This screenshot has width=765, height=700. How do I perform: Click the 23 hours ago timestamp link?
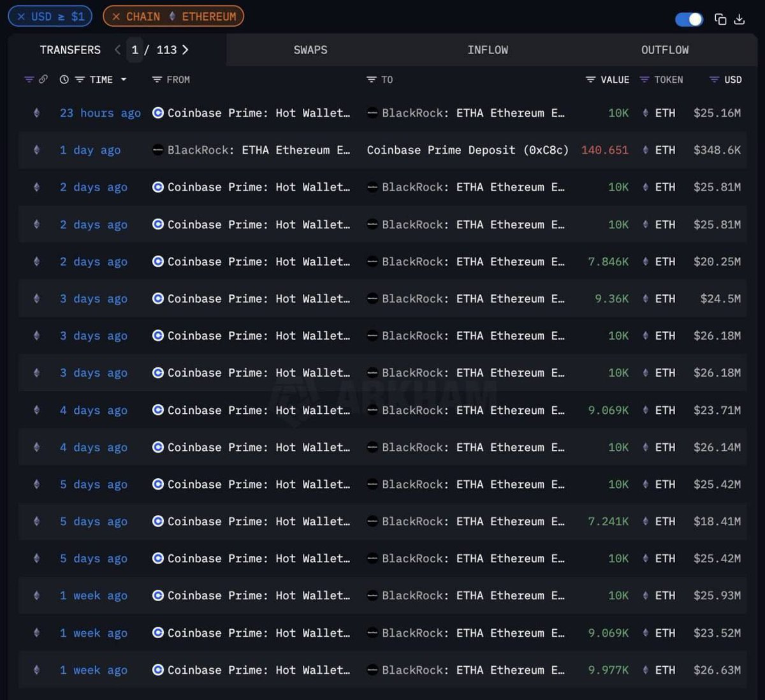pos(100,113)
